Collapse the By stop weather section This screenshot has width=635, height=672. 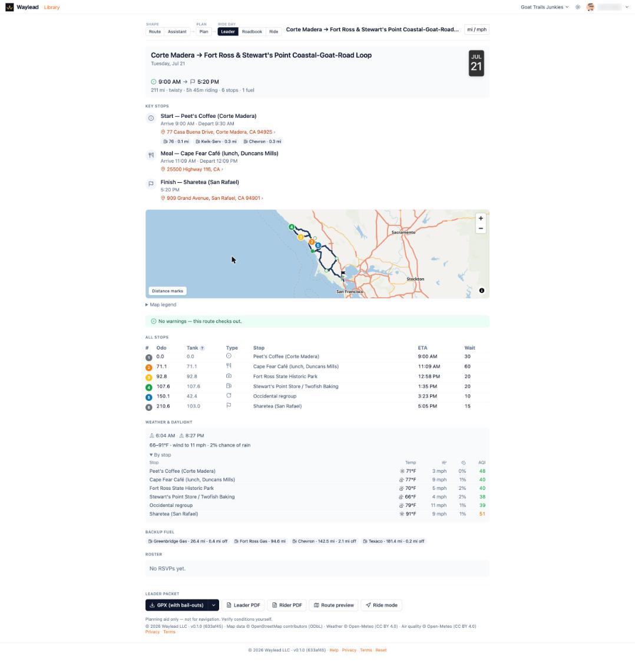pos(160,455)
